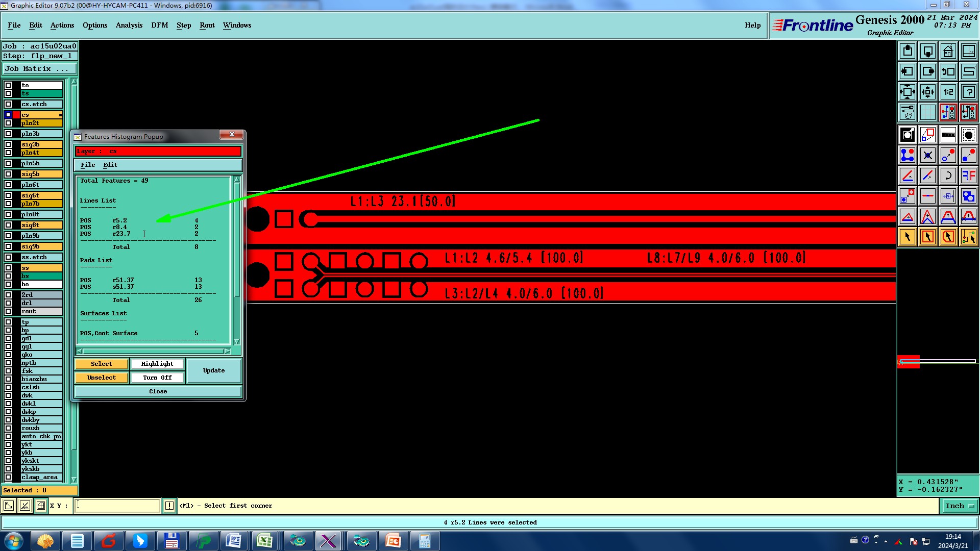Click the Home view icon
The width and height of the screenshot is (980, 551).
(x=948, y=52)
